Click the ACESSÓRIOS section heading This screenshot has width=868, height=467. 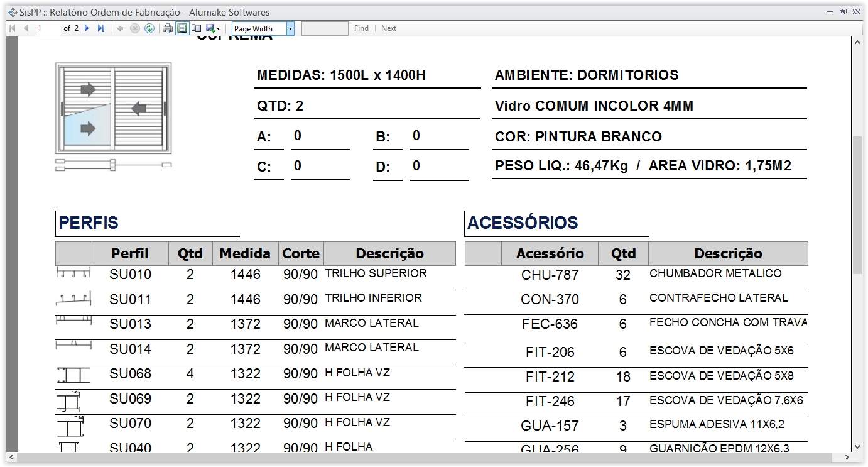pos(523,223)
